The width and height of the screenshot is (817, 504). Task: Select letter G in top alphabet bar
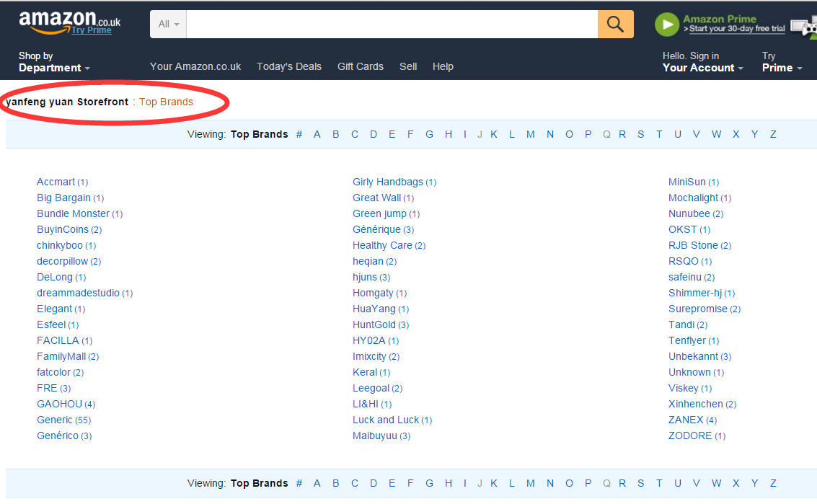click(429, 134)
